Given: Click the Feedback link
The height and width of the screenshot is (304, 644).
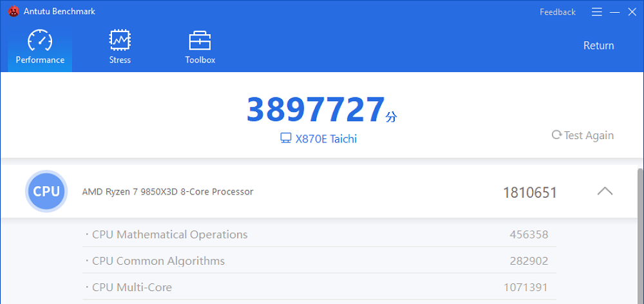Looking at the screenshot, I should (x=557, y=12).
